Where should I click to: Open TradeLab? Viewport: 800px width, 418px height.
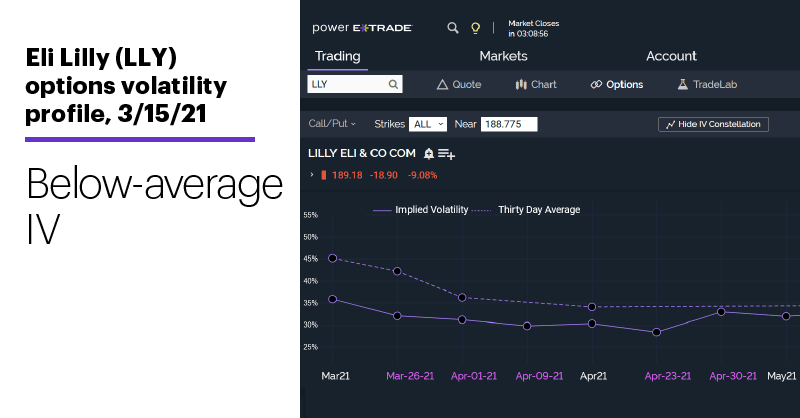pyautogui.click(x=707, y=85)
